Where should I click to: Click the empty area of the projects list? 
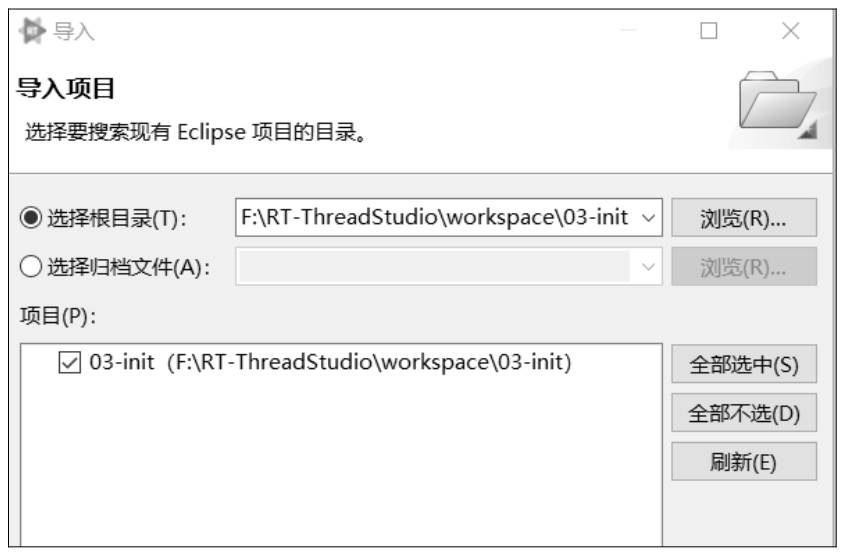click(340, 470)
